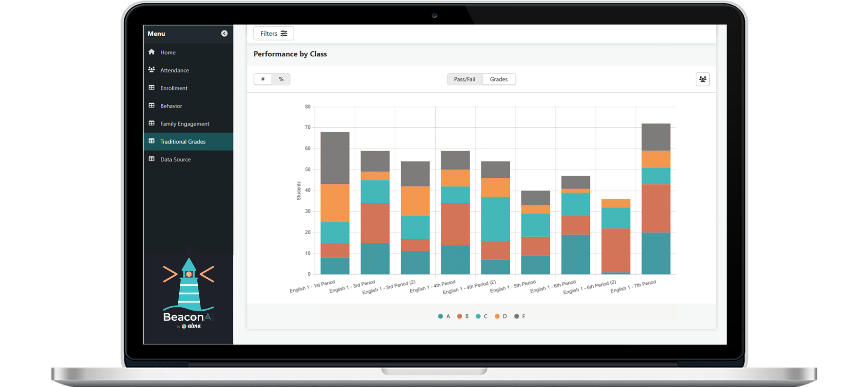Select the Behavior table icon
This screenshot has width=868, height=387.
pos(152,106)
